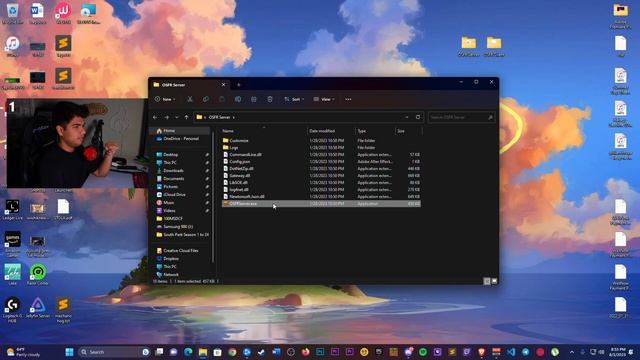Go up one folder level
Screen dimensions: 640x360
click(x=187, y=117)
